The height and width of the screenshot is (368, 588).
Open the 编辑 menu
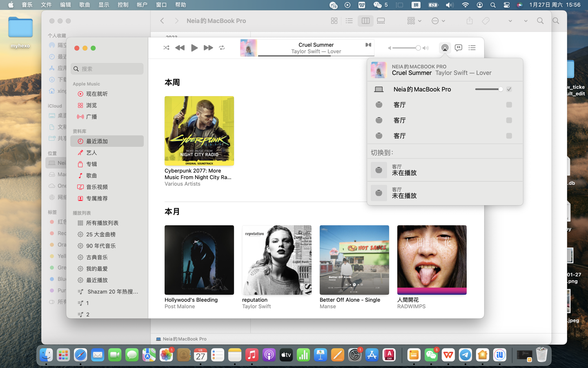(65, 5)
